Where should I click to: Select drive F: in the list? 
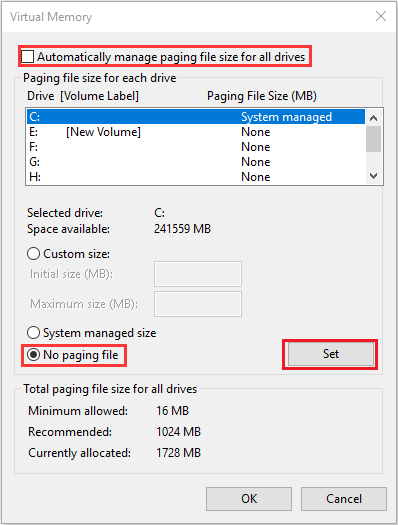(x=195, y=147)
